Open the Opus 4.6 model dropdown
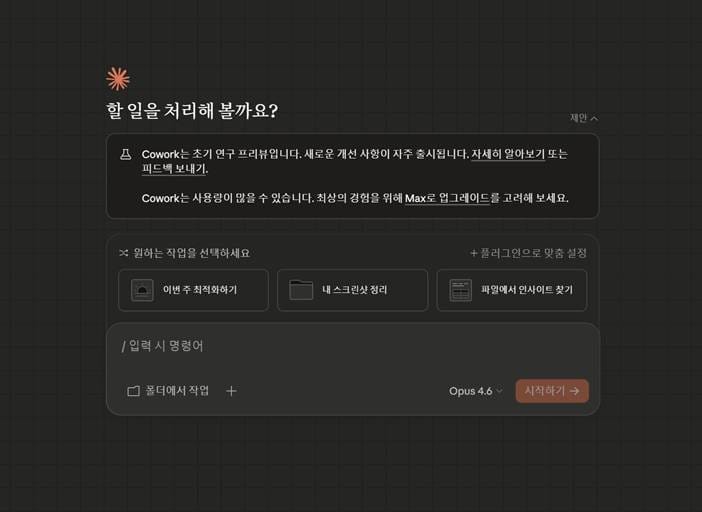This screenshot has width=702, height=512. (475, 391)
